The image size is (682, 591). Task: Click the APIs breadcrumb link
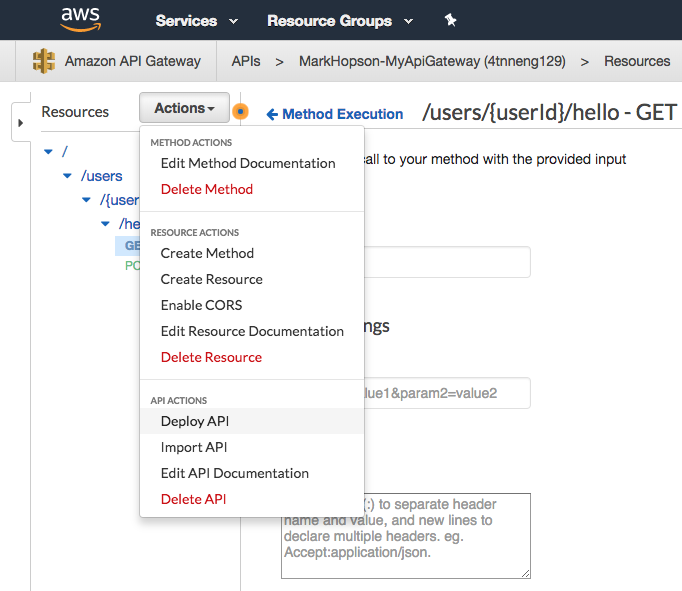[246, 61]
